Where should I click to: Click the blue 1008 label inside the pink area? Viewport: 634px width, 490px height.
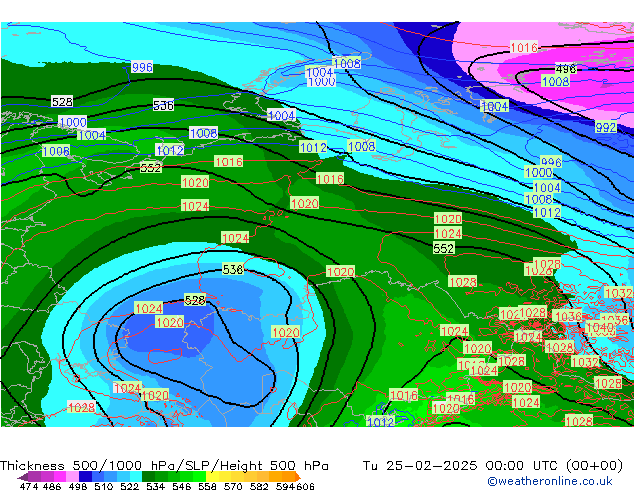[556, 81]
